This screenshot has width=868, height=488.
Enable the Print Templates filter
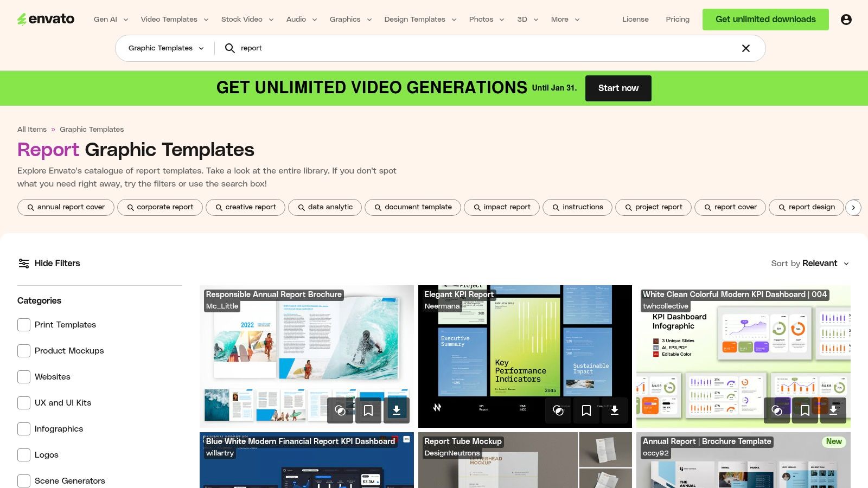24,324
